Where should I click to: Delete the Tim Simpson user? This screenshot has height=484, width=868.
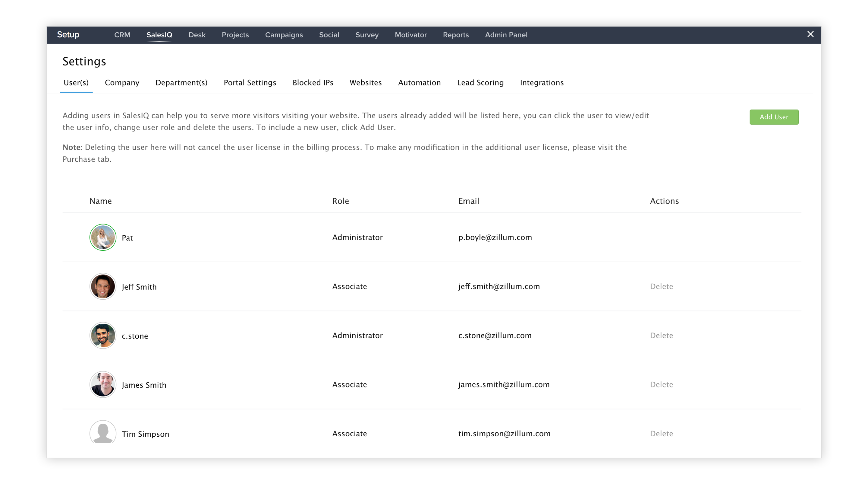pos(661,434)
